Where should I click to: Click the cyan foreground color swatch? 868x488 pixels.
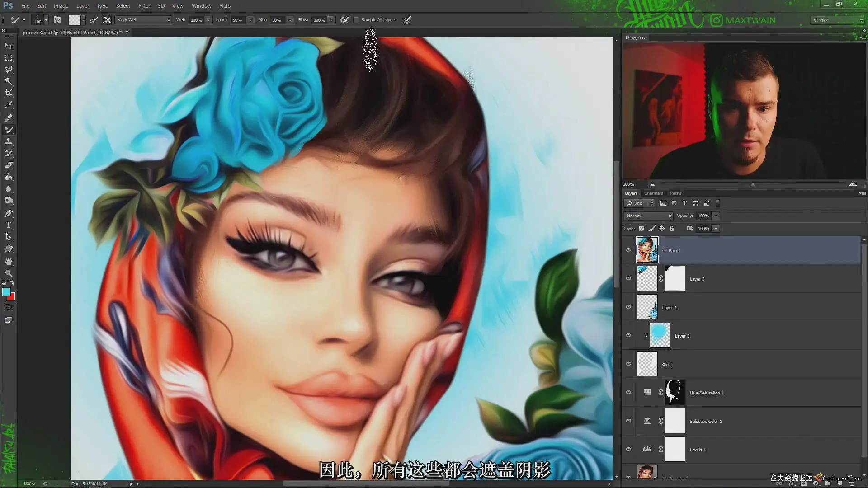point(6,292)
